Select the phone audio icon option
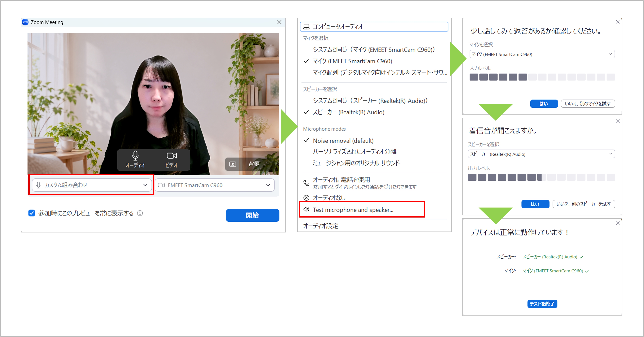This screenshot has height=337, width=644. pyautogui.click(x=306, y=183)
